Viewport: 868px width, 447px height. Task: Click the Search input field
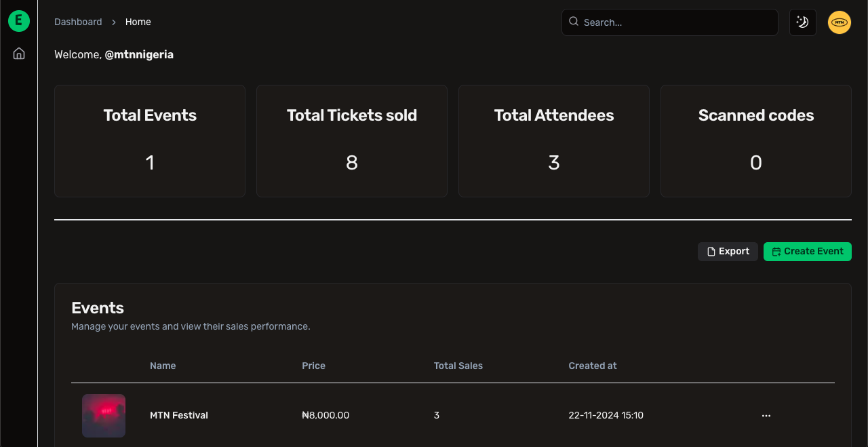point(669,22)
